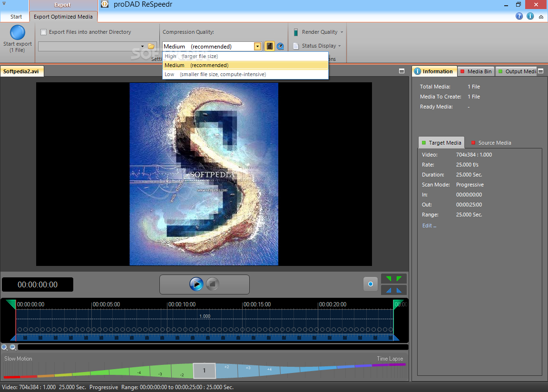This screenshot has height=392, width=548.
Task: Expand the Render Quality menu
Action: pos(342,32)
